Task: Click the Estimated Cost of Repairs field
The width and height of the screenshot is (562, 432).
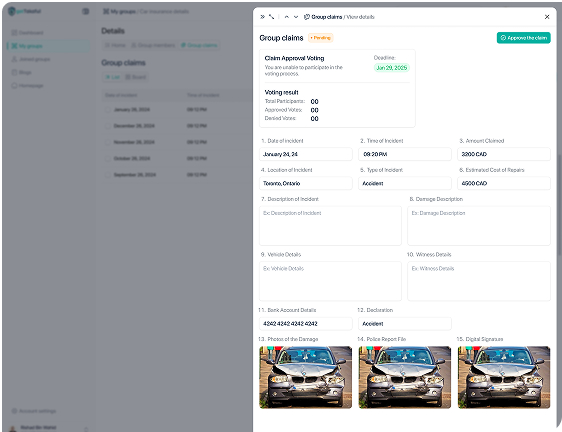Action: point(504,183)
